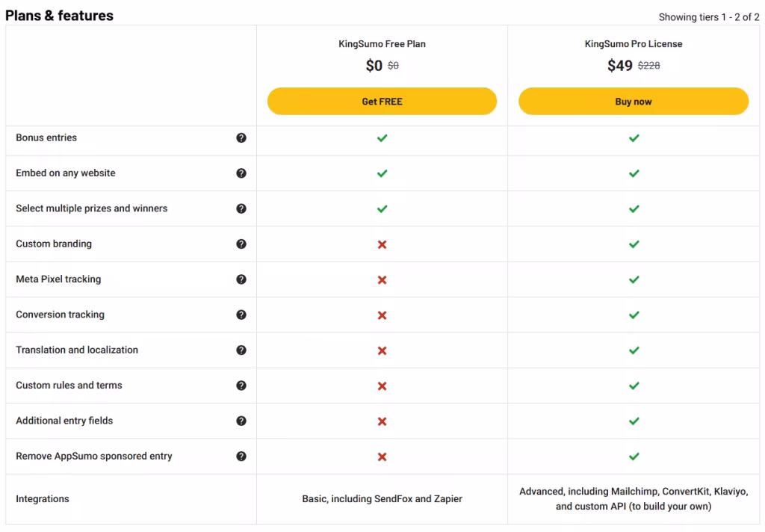Click the question mark next to Conversion tracking
Viewport: 765px width, 532px height.
tap(241, 315)
